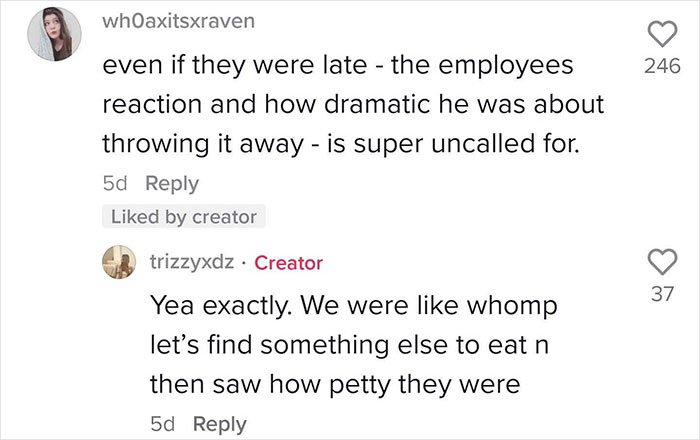The width and height of the screenshot is (700, 440).
Task: Click the pink Creator label
Action: (289, 263)
